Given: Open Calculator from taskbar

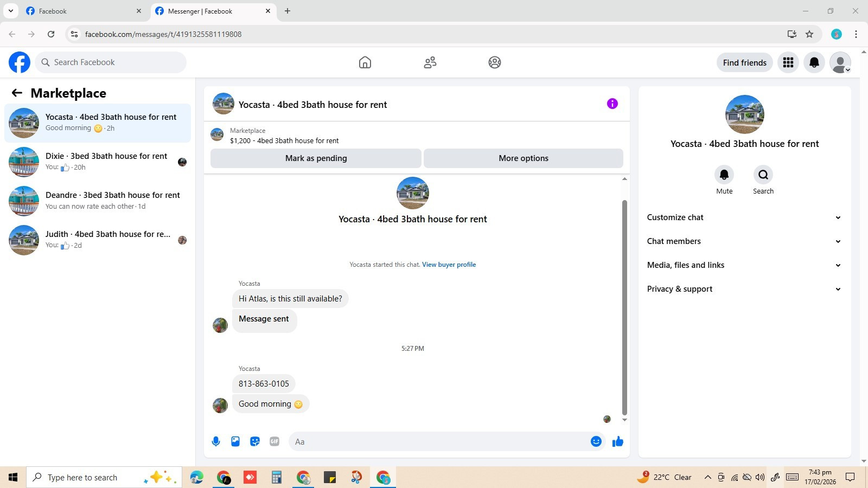Looking at the screenshot, I should coord(277,477).
